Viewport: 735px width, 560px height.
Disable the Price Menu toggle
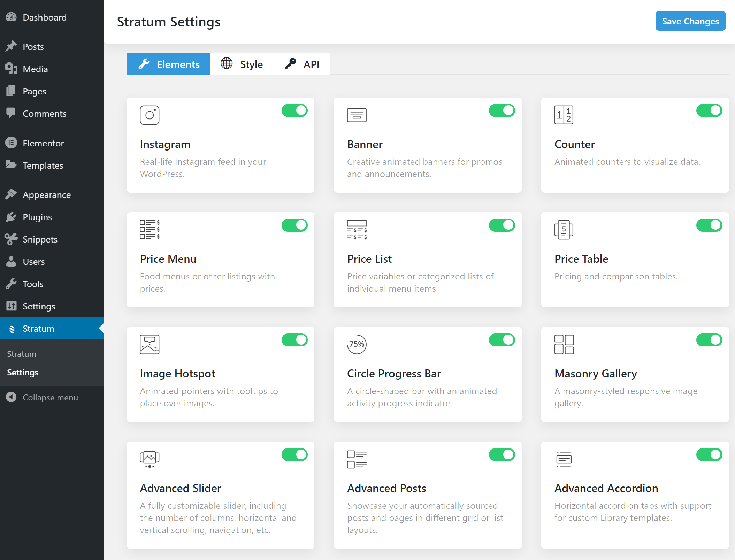point(294,225)
